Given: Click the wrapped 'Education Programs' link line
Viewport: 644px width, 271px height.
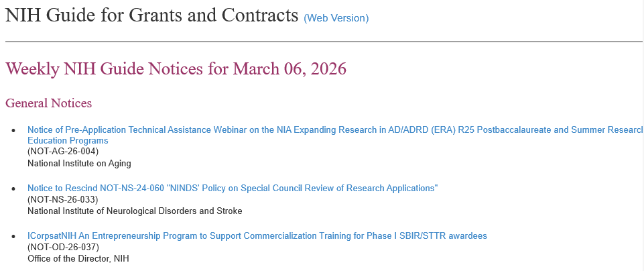Looking at the screenshot, I should pos(68,141).
